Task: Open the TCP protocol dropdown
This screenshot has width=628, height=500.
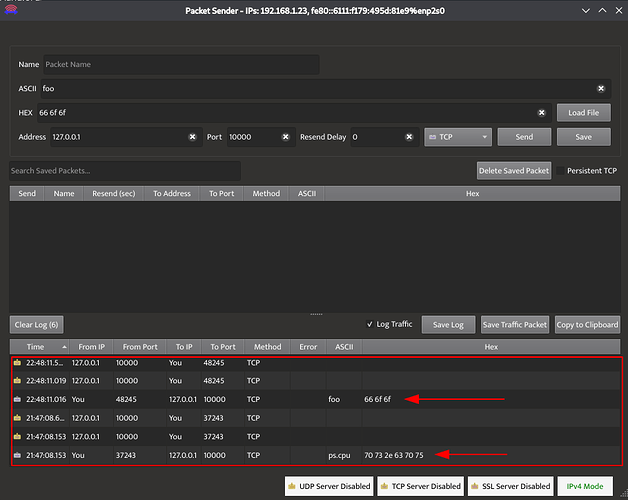Action: tap(458, 137)
